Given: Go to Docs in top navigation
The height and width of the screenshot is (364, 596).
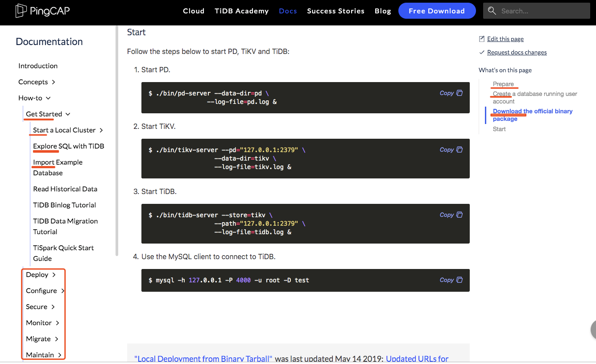Looking at the screenshot, I should (288, 11).
